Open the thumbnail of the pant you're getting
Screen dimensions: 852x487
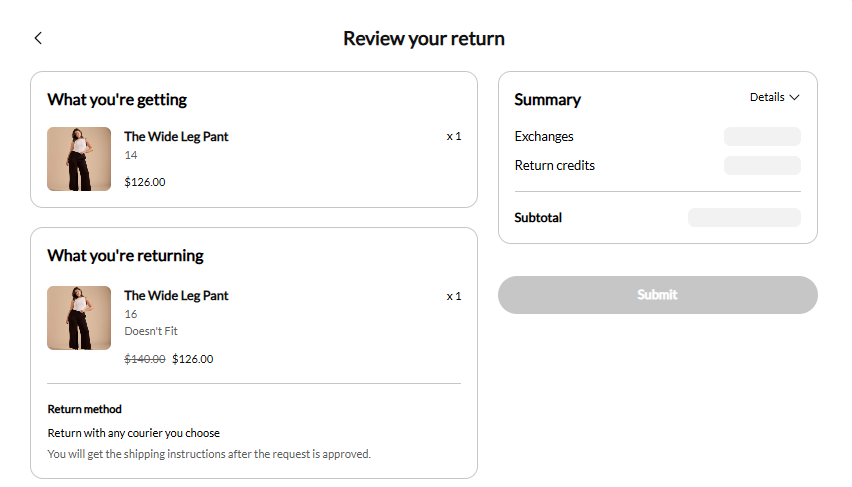pyautogui.click(x=79, y=159)
